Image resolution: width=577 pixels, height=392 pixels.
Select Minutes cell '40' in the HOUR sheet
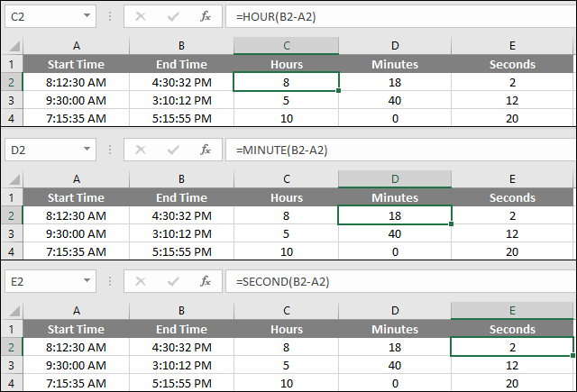[395, 100]
